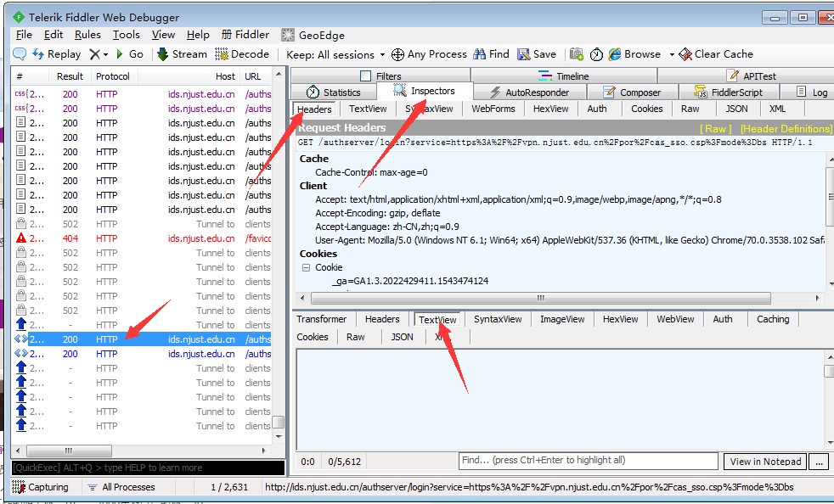Select the 404 favicon session row
The height and width of the screenshot is (504, 834).
tap(143, 238)
